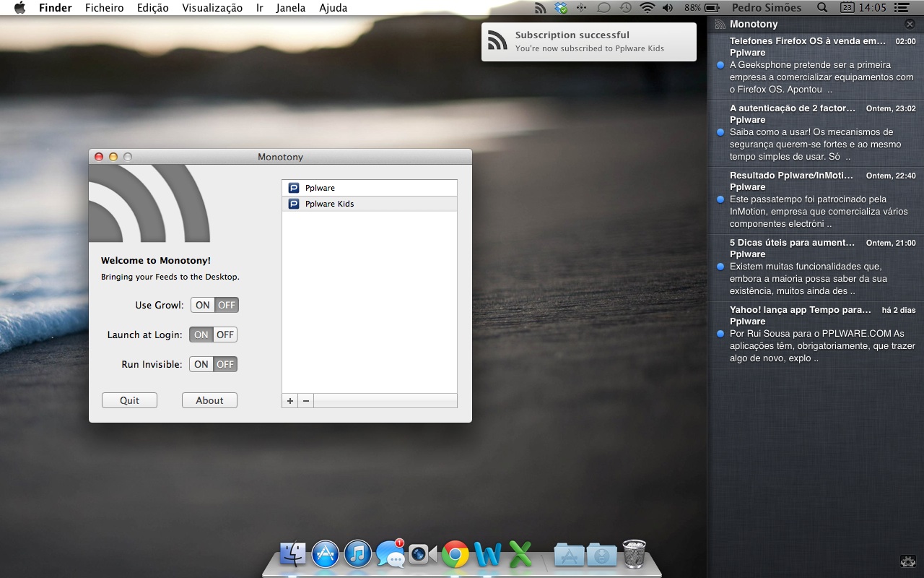Viewport: 924px width, 578px height.
Task: Open the Resultado Pplware/InMotion notification
Action: [816, 201]
